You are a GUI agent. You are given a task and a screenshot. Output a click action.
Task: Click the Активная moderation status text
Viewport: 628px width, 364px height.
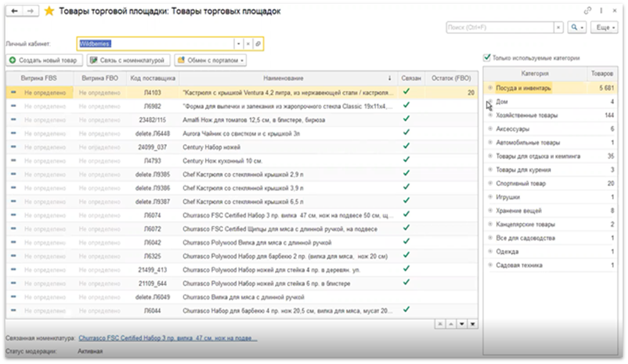(90, 351)
